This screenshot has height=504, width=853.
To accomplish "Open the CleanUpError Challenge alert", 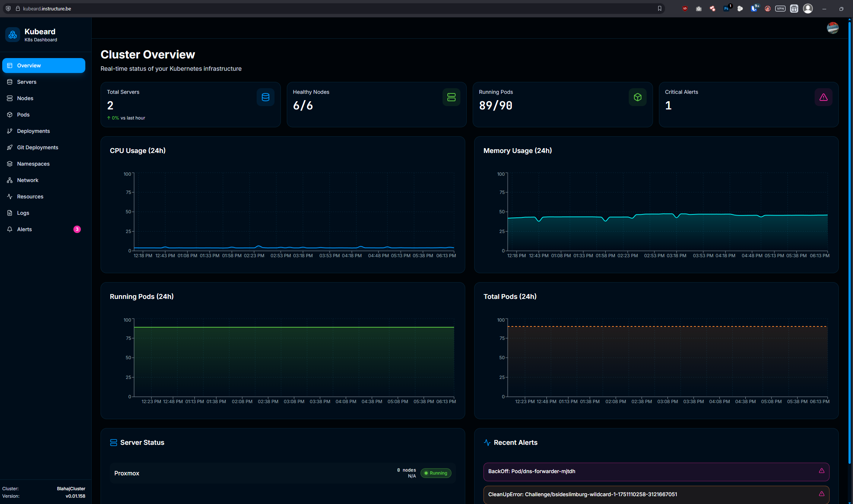I will click(x=656, y=495).
